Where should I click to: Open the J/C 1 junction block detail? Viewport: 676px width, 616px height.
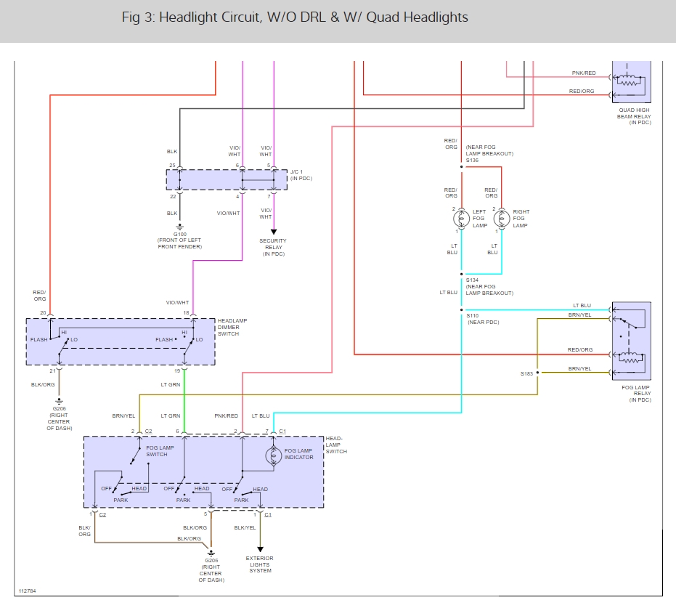tap(225, 179)
